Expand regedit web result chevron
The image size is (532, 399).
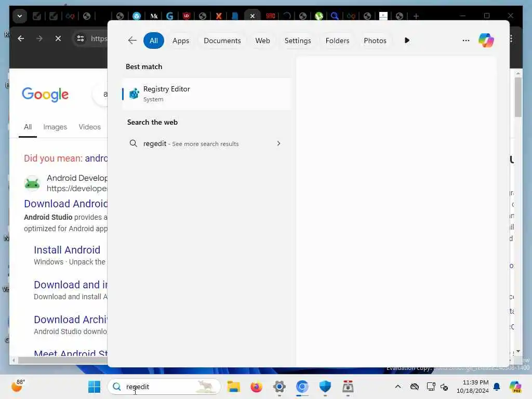(x=278, y=143)
